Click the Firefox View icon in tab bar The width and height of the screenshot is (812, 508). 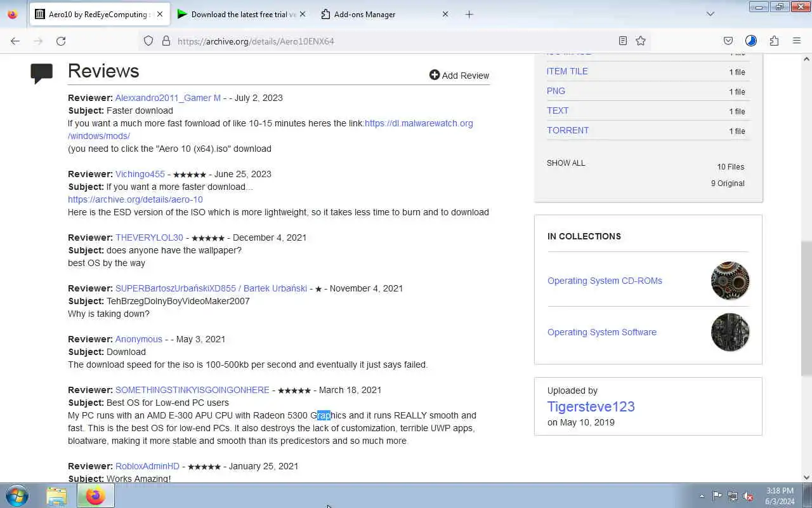(12, 14)
